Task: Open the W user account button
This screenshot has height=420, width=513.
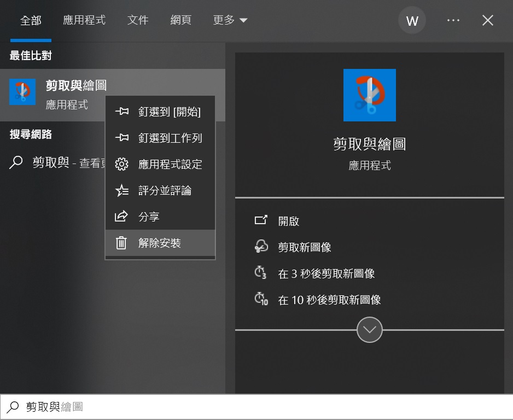Action: (x=412, y=21)
